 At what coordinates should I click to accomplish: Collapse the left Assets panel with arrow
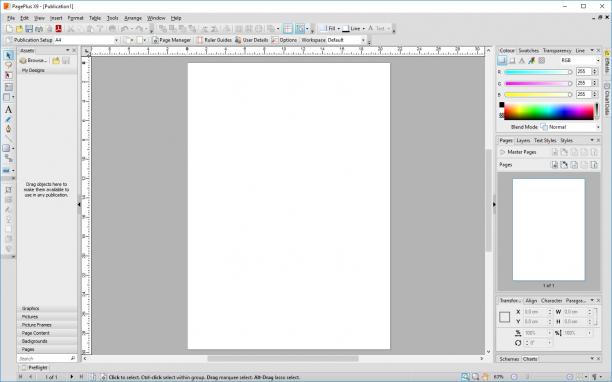click(x=79, y=204)
